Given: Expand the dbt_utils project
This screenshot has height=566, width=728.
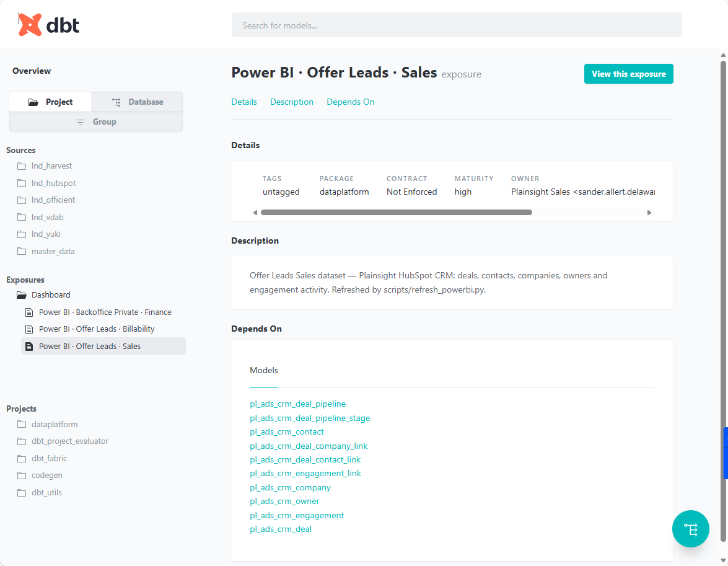Looking at the screenshot, I should tap(46, 492).
